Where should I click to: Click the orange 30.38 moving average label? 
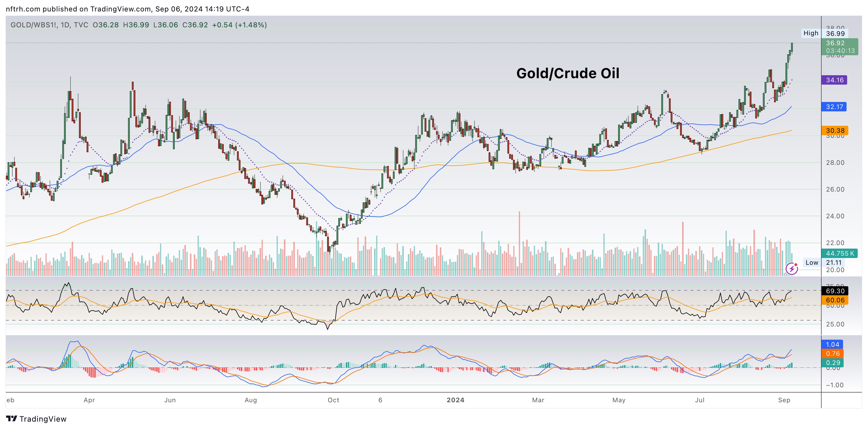pos(834,130)
